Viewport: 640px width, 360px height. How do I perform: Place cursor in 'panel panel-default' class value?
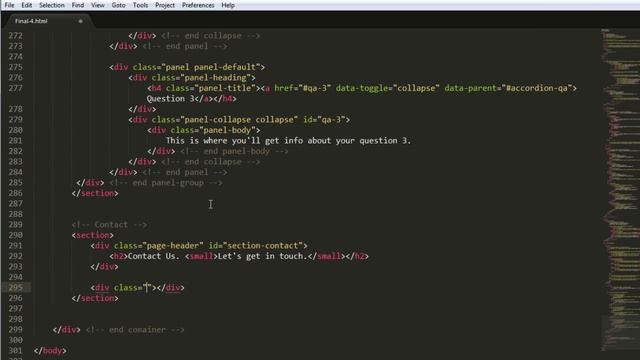click(x=211, y=67)
